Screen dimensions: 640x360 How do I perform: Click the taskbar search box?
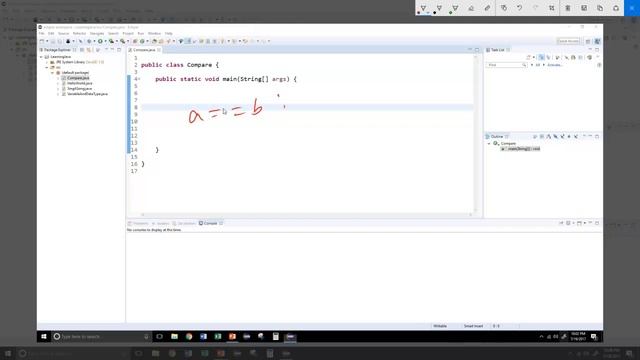101,337
